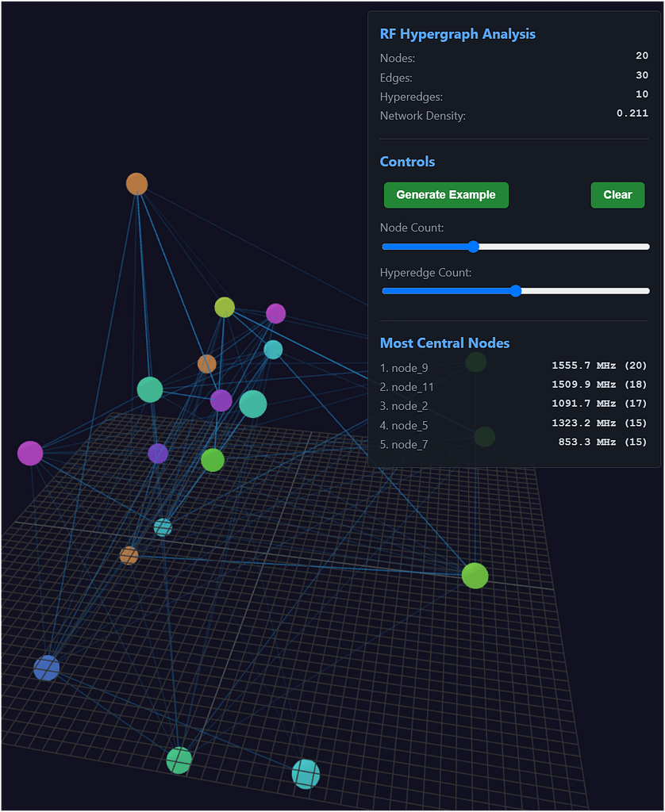
Task: Select the largest teal node in graph center
Action: pyautogui.click(x=253, y=404)
